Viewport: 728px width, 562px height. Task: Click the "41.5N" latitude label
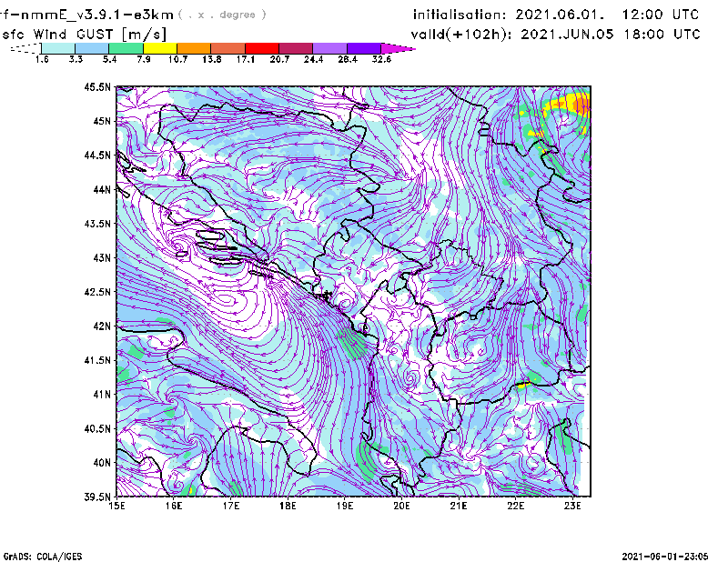coord(97,360)
